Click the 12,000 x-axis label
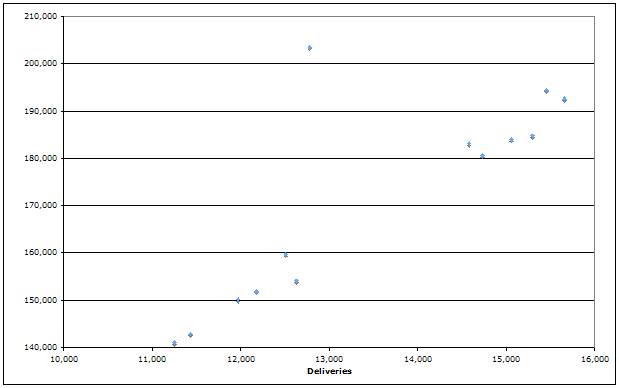This screenshot has height=388, width=619. [x=240, y=359]
